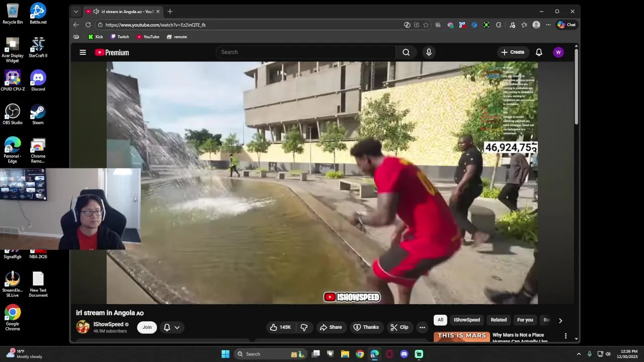Screen dimensions: 644x362
Task: Click the Clip button
Action: (399, 327)
